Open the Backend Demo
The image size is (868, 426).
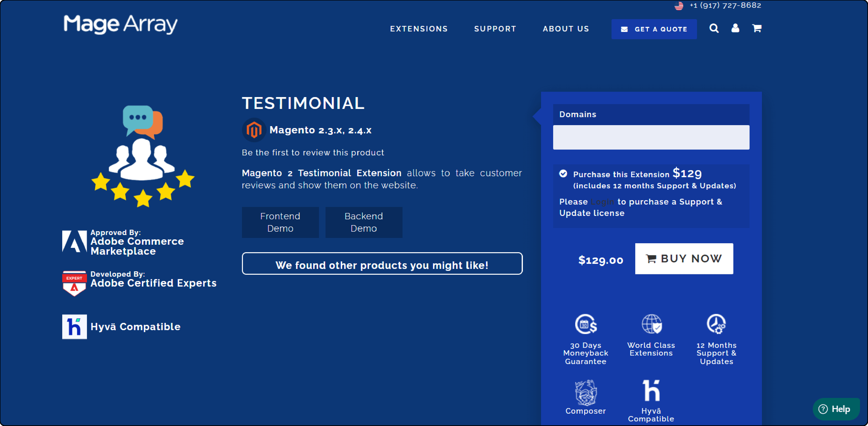[x=364, y=222]
